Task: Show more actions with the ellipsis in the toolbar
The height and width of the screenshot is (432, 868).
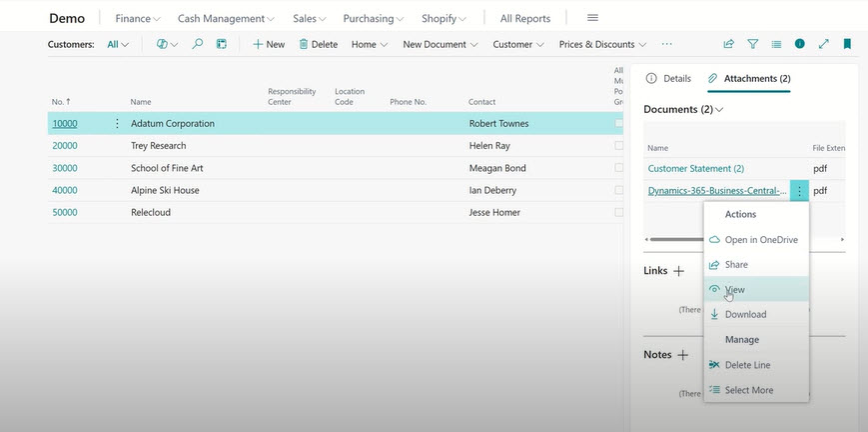Action: tap(666, 44)
